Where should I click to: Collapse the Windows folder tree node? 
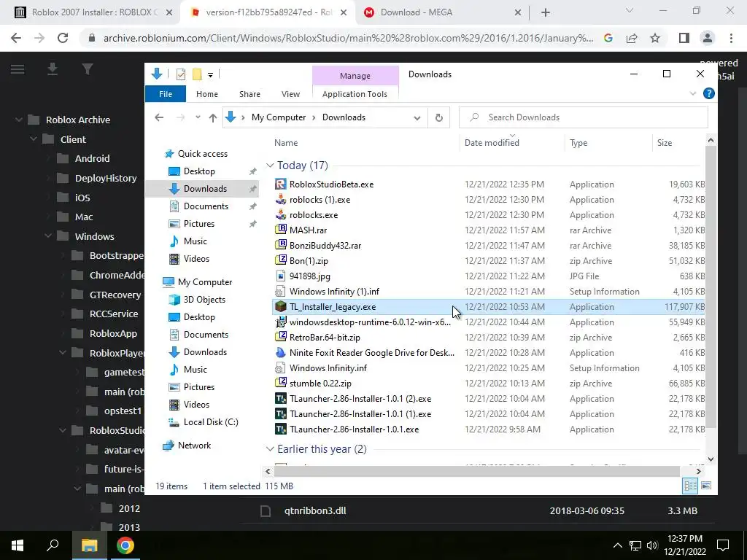coord(48,236)
